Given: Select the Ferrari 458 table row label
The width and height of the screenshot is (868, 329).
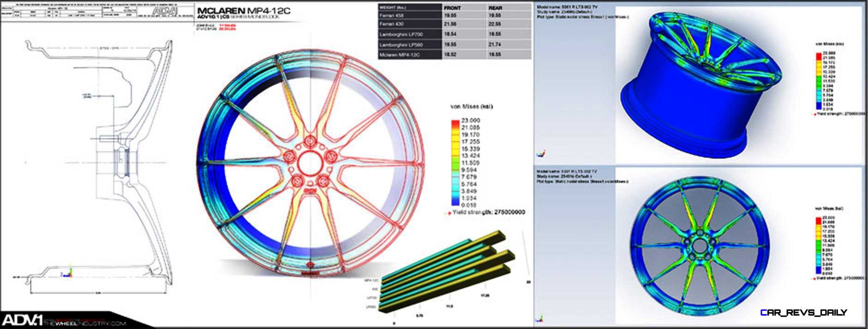Looking at the screenshot, I should click(x=391, y=15).
